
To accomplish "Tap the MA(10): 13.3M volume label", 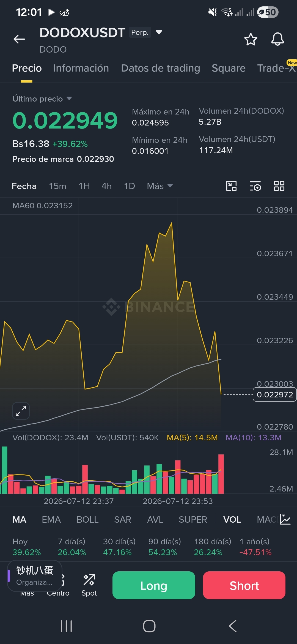I will click(x=254, y=438).
